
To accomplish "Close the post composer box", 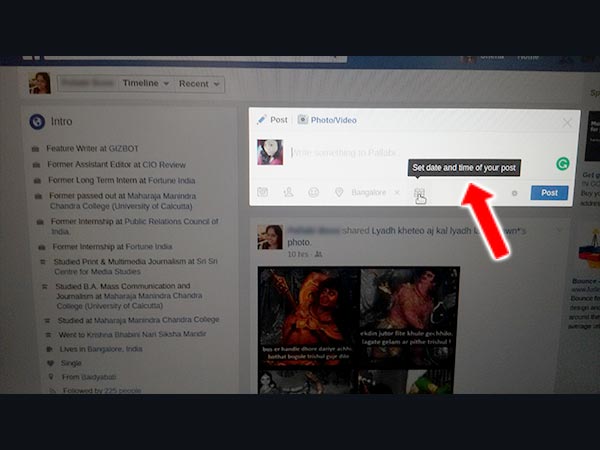I will click(x=567, y=122).
